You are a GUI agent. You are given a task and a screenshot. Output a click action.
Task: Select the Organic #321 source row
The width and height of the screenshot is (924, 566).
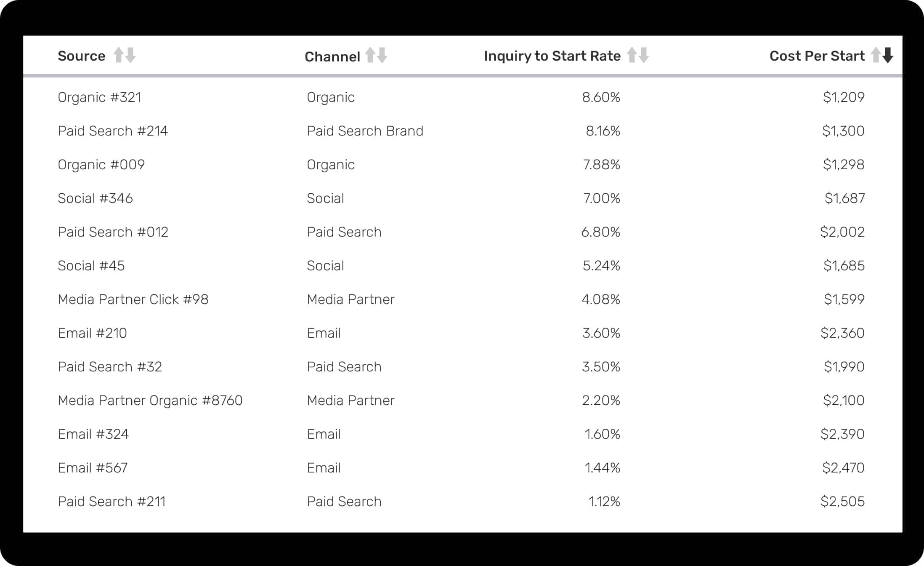pos(99,97)
